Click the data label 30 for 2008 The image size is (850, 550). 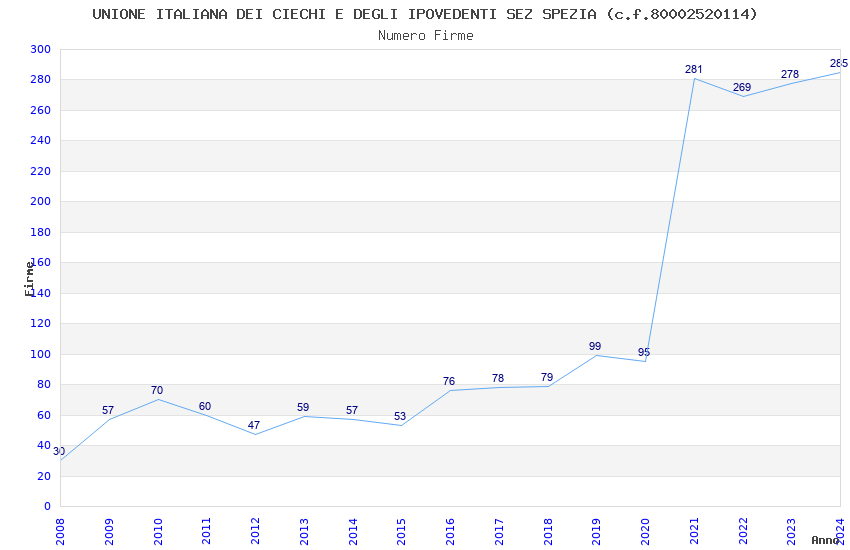point(59,451)
